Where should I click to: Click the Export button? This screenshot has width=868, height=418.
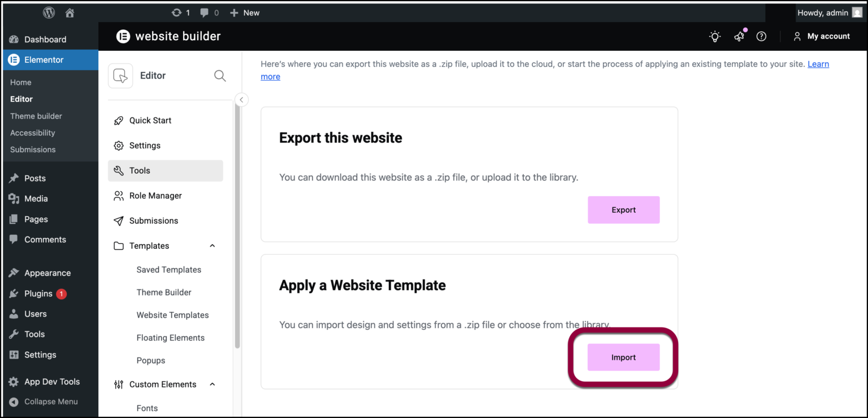tap(623, 209)
